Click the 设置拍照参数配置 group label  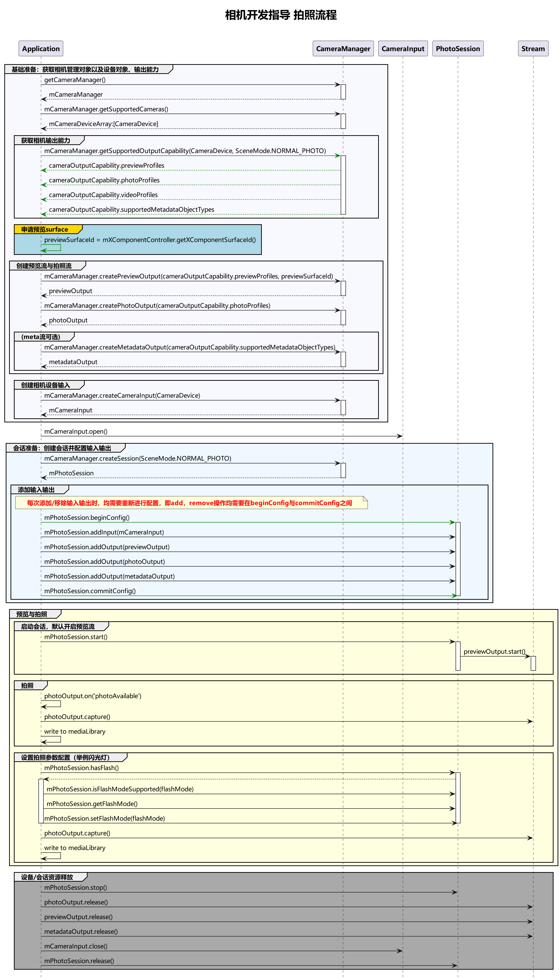click(65, 758)
